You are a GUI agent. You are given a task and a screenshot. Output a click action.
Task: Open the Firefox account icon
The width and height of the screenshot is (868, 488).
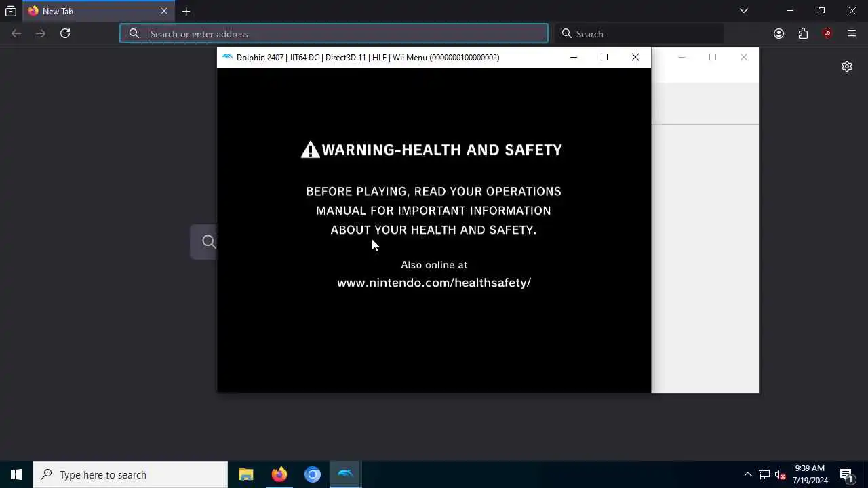[x=778, y=33]
